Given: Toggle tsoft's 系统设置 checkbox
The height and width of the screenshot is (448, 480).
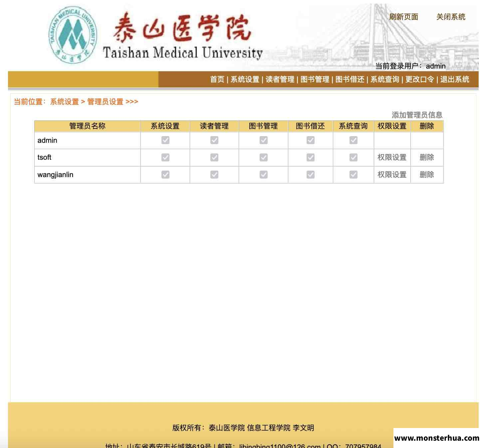Looking at the screenshot, I should [x=165, y=157].
